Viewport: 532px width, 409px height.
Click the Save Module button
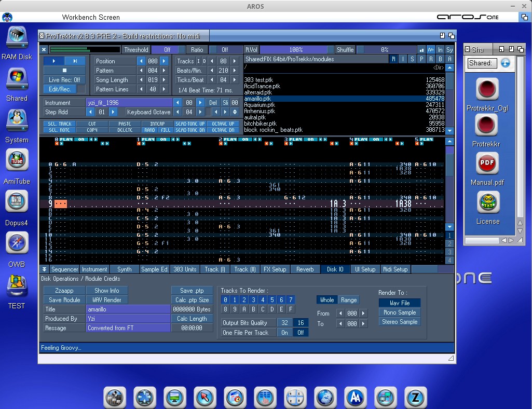click(64, 300)
